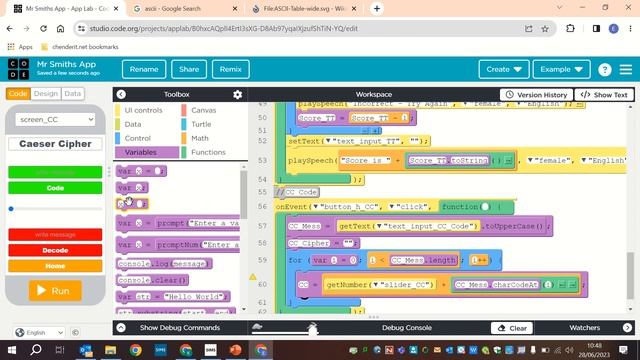The image size is (640, 360).
Task: Open the Create dropdown
Action: coord(504,69)
